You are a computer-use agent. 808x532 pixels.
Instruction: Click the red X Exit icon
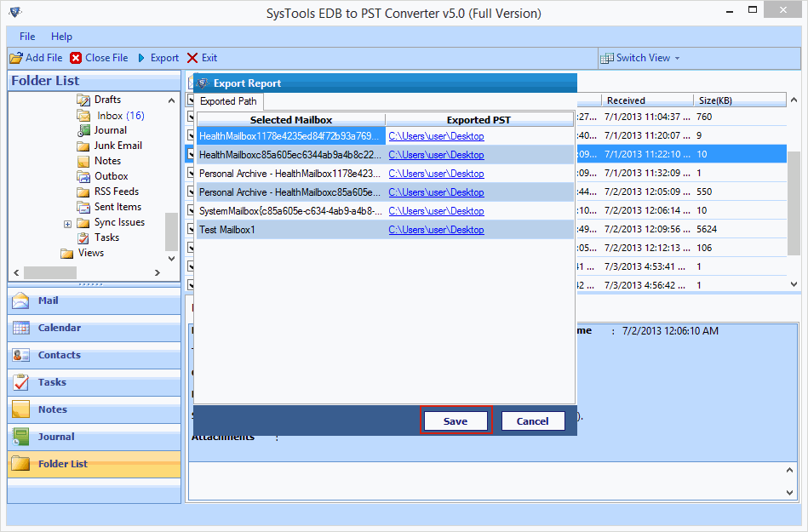(192, 58)
